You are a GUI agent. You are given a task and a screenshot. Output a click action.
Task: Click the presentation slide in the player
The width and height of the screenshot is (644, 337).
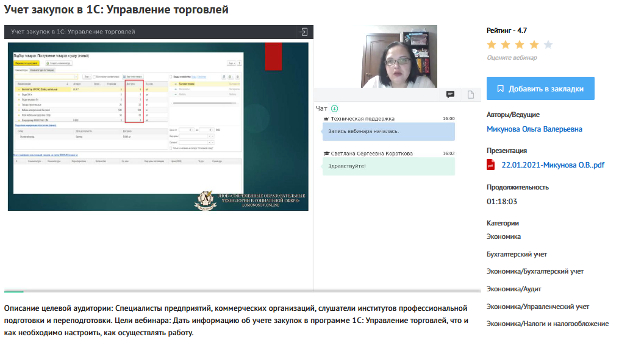coord(158,126)
